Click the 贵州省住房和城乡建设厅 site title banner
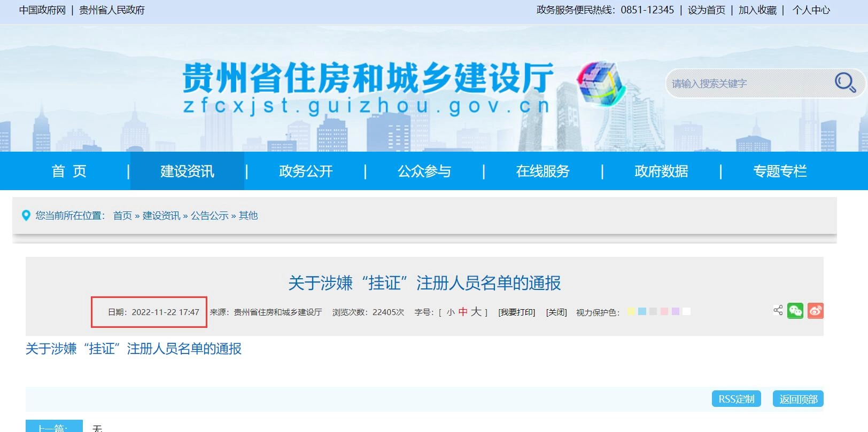The height and width of the screenshot is (432, 868). 368,77
